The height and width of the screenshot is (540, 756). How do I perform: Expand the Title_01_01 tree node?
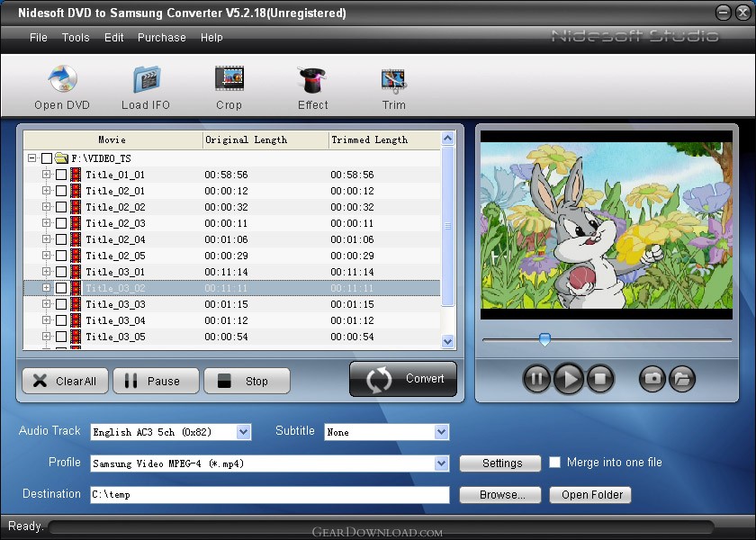pyautogui.click(x=46, y=174)
